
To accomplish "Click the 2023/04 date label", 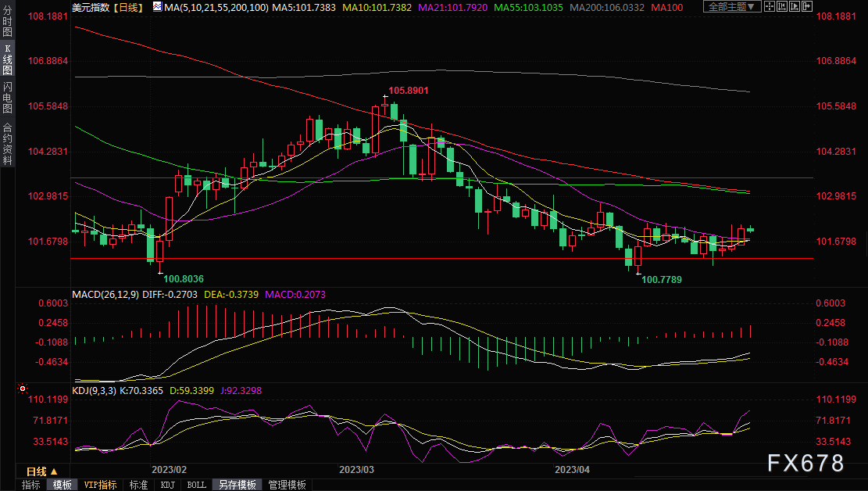I will [573, 469].
